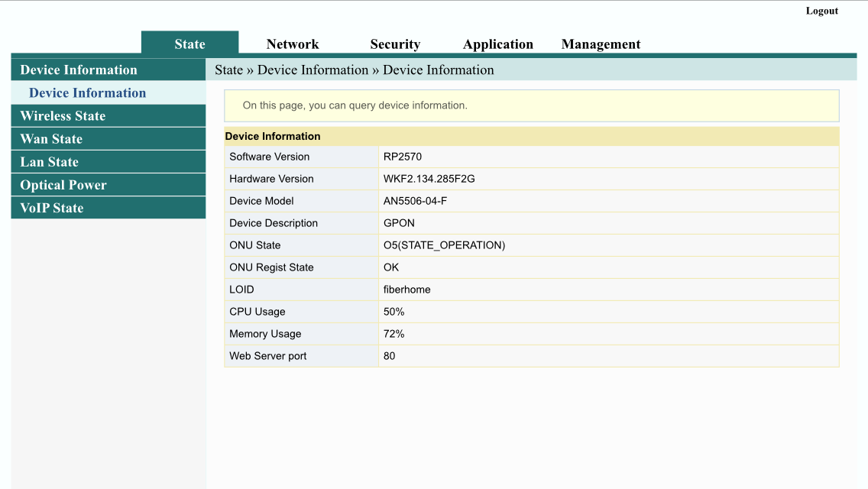
Task: Click the 'Device Description' label
Action: pyautogui.click(x=274, y=223)
